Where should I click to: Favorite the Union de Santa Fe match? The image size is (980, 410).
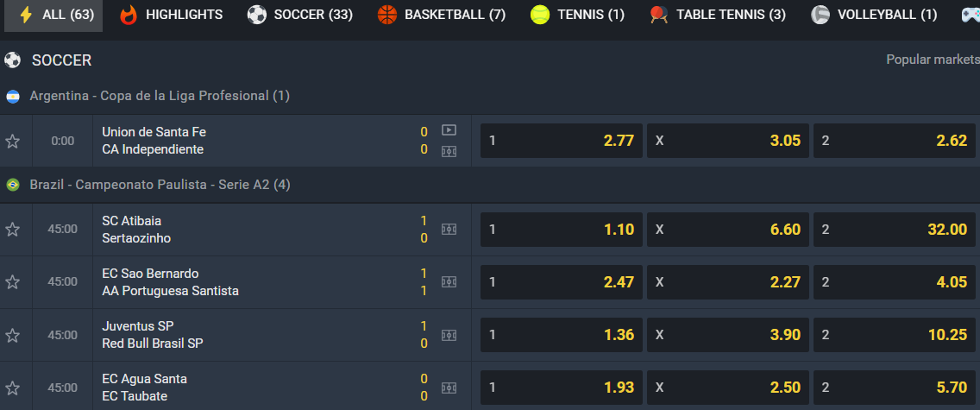point(12,142)
